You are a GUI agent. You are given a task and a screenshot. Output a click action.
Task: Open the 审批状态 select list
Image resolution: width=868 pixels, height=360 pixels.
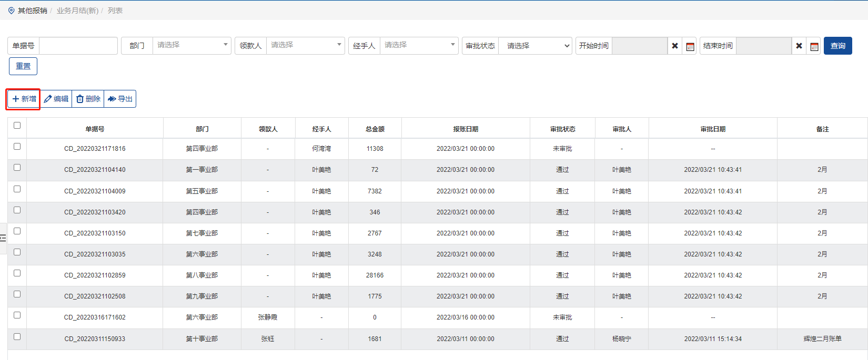(x=535, y=46)
